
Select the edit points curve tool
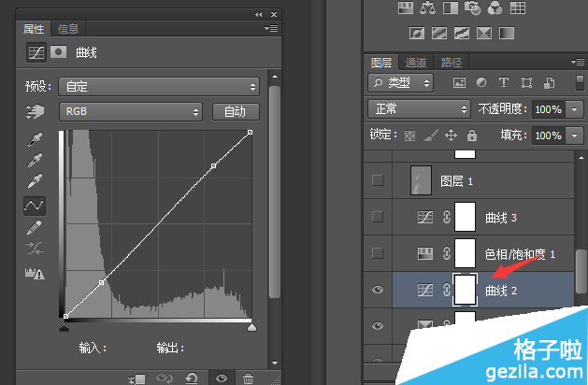[35, 206]
